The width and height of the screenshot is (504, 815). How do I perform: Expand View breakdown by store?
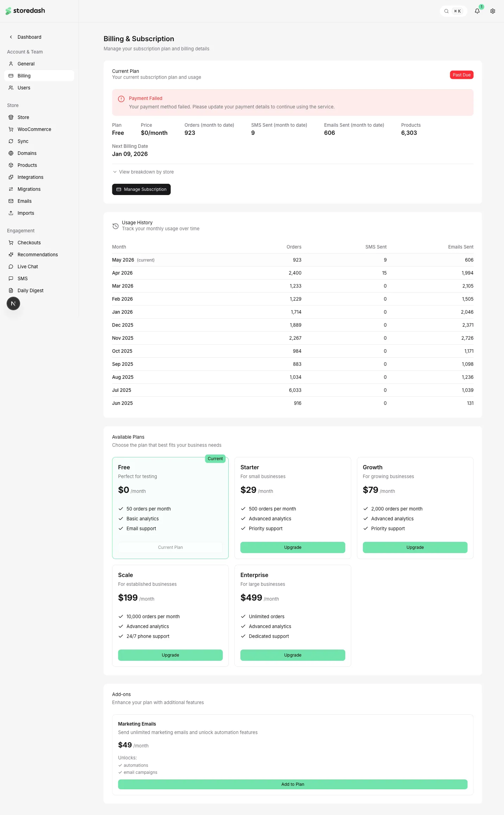pos(143,172)
